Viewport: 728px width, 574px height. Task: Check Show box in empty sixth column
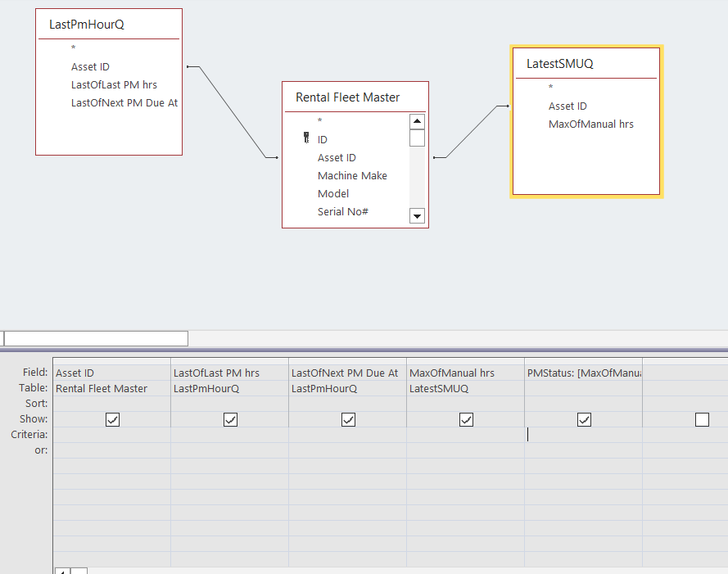702,419
